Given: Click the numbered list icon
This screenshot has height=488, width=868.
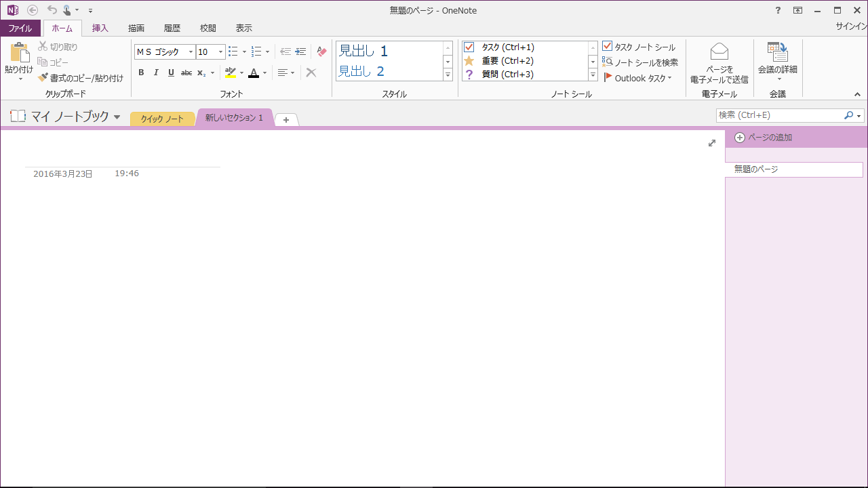Looking at the screenshot, I should pyautogui.click(x=256, y=52).
